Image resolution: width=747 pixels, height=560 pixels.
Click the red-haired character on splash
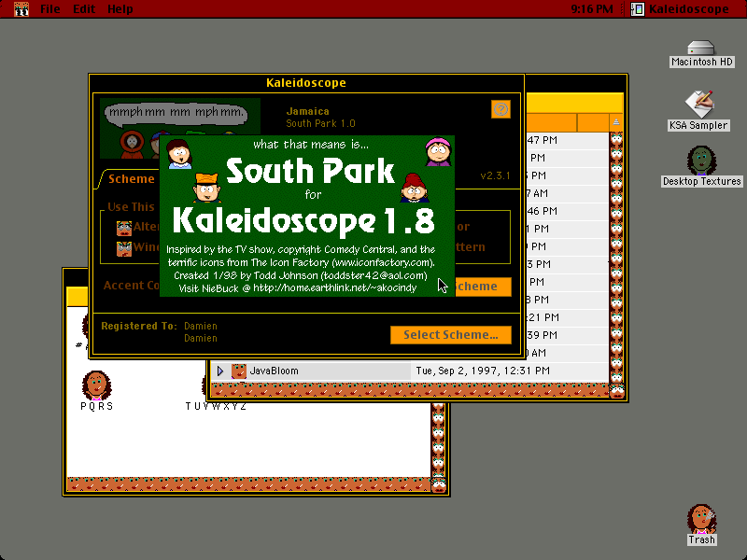pyautogui.click(x=414, y=188)
